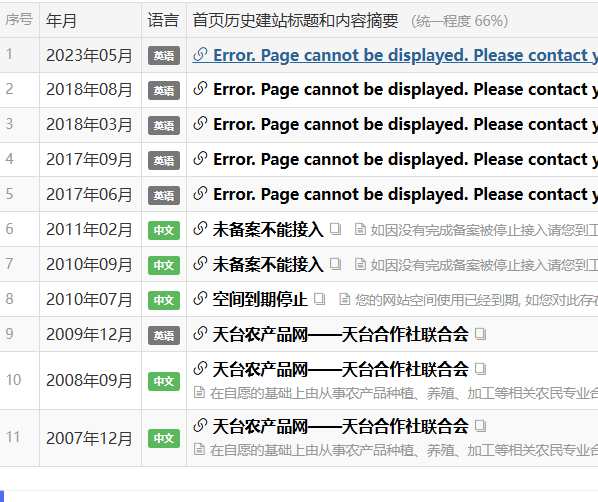Open 2017年09月 Error page title
598x502 pixels.
tap(405, 159)
